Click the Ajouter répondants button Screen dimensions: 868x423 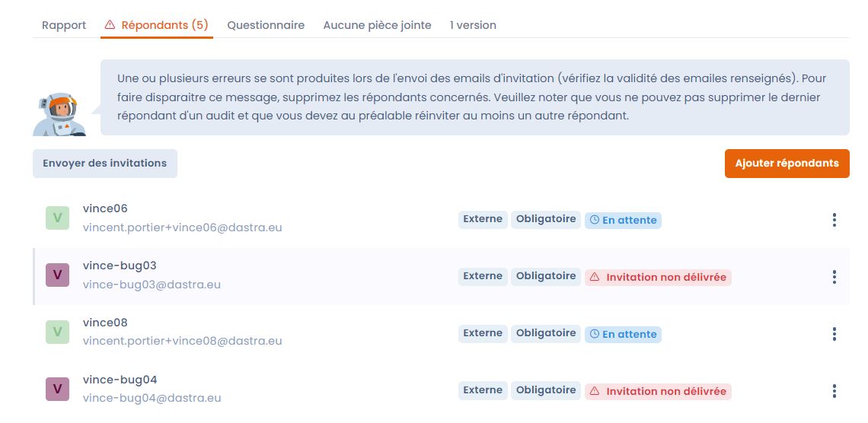787,163
